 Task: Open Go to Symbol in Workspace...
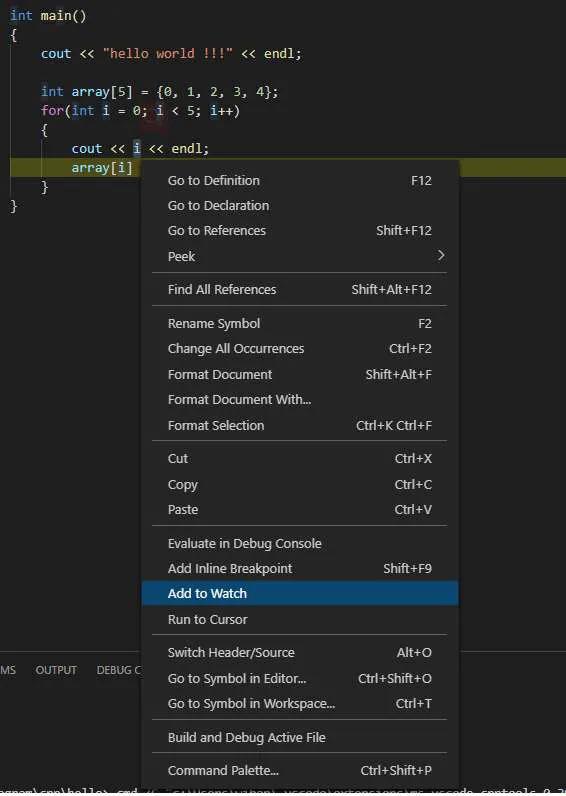(299, 704)
